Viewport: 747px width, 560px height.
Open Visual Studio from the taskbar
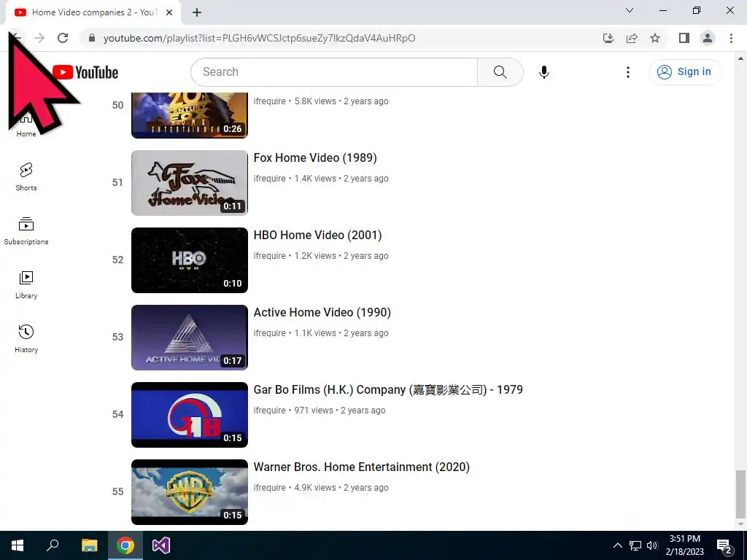click(x=161, y=545)
